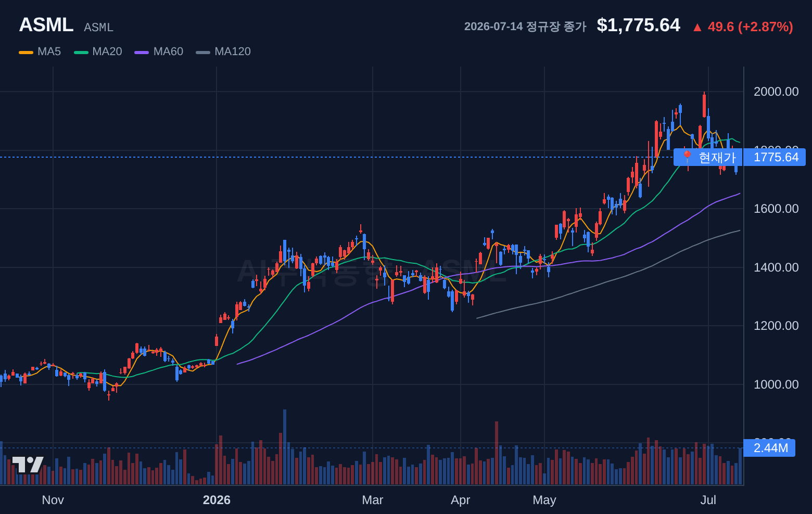Click the 1775.64 price axis label
Screen dimensions: 812x514
click(x=775, y=157)
